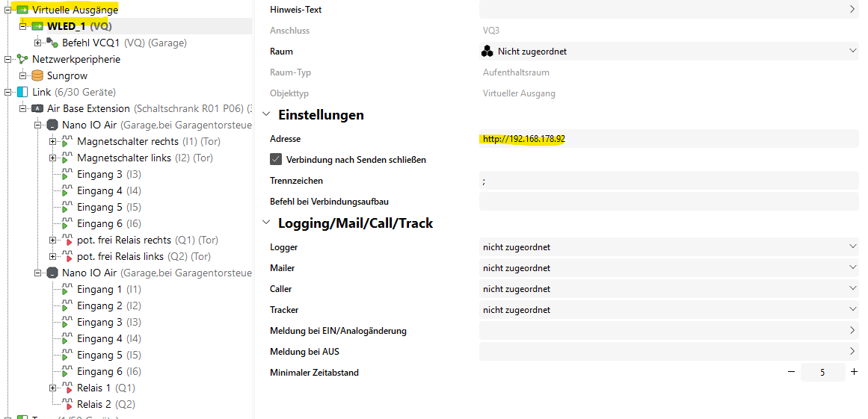Click the WLED_1 virtual output icon
This screenshot has width=868, height=419.
click(x=37, y=26)
